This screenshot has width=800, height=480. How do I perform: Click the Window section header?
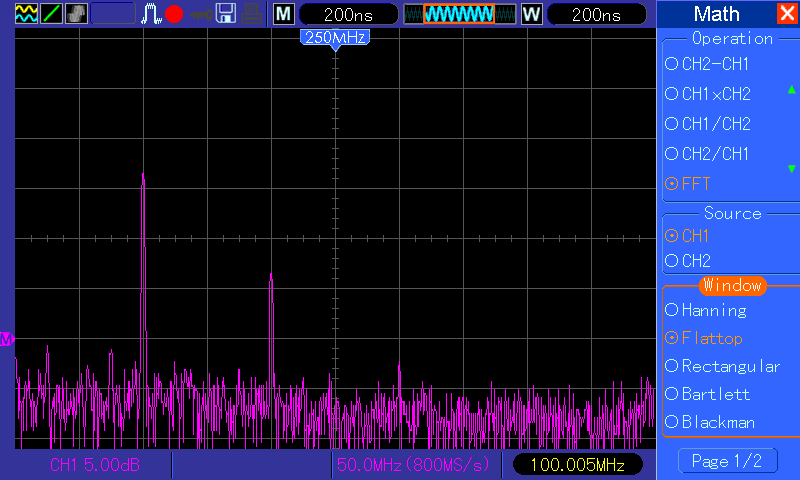733,285
